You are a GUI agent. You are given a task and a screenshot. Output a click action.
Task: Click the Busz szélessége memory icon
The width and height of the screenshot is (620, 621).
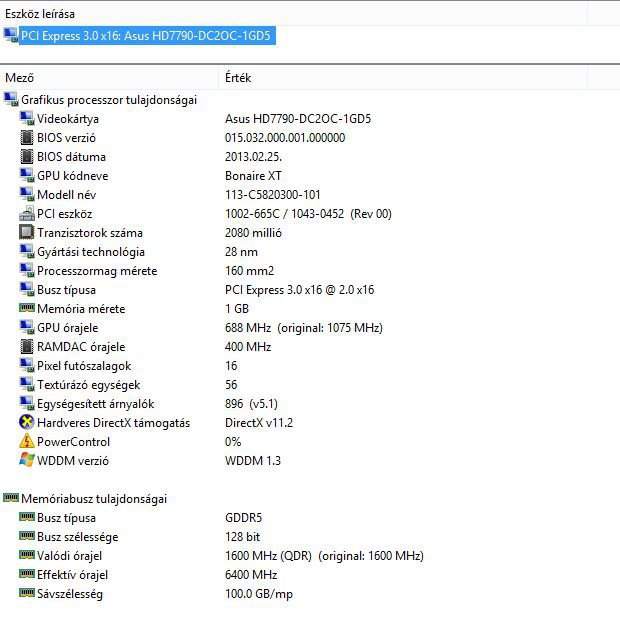click(27, 535)
